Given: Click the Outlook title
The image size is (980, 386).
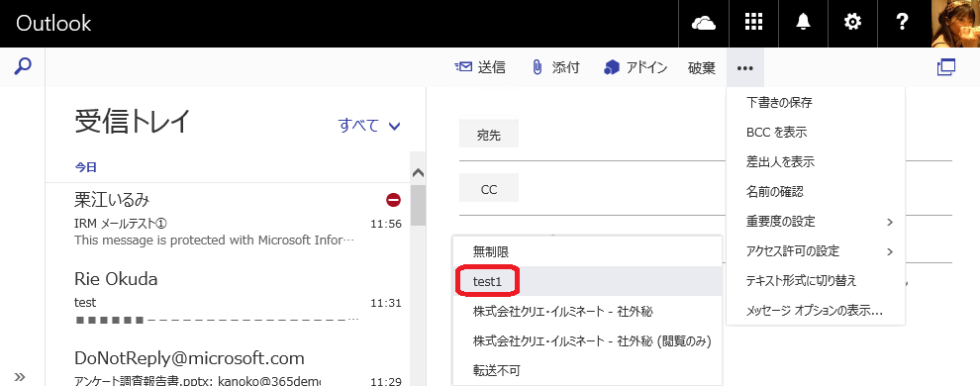Looking at the screenshot, I should 53,24.
